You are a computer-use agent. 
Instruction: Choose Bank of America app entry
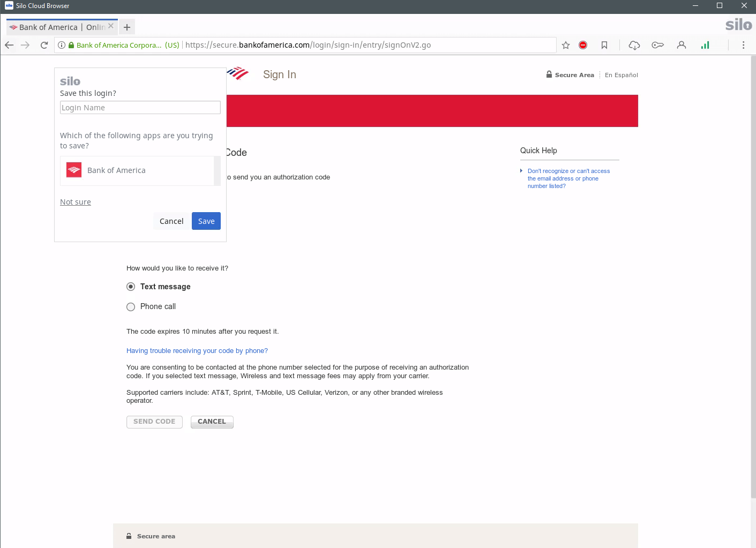pyautogui.click(x=137, y=170)
